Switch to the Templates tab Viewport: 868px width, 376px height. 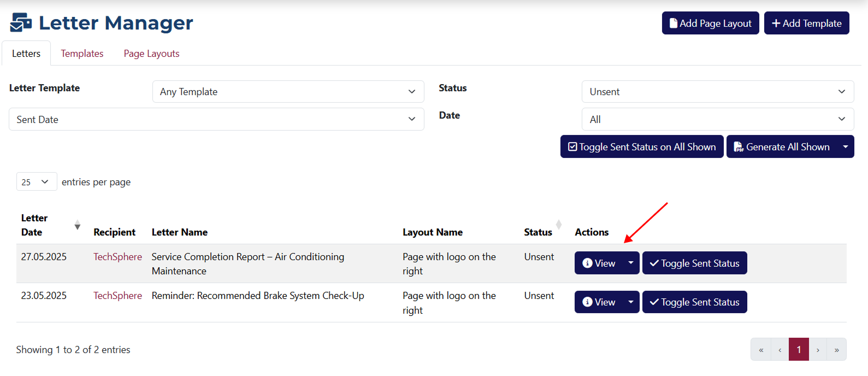tap(82, 54)
